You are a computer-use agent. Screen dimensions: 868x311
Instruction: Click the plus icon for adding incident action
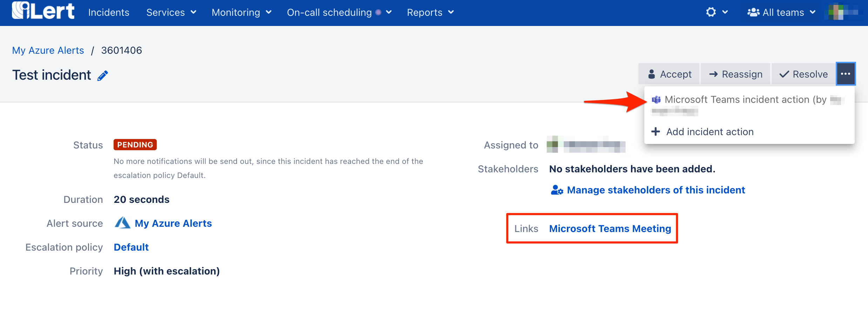click(x=655, y=132)
